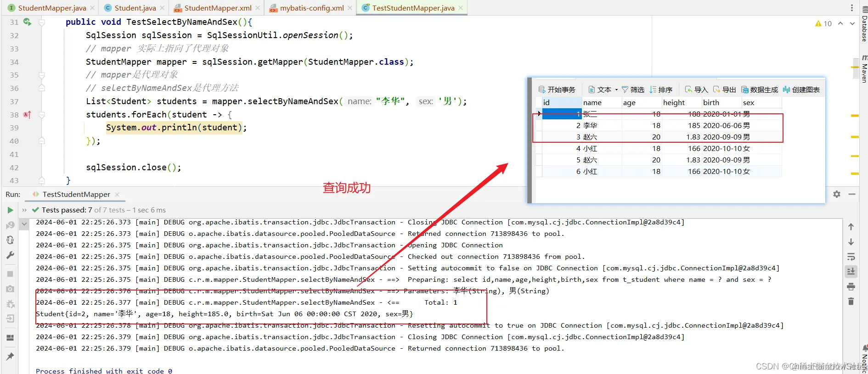
Task: Click 数据生成 in database toolbar
Action: [760, 89]
